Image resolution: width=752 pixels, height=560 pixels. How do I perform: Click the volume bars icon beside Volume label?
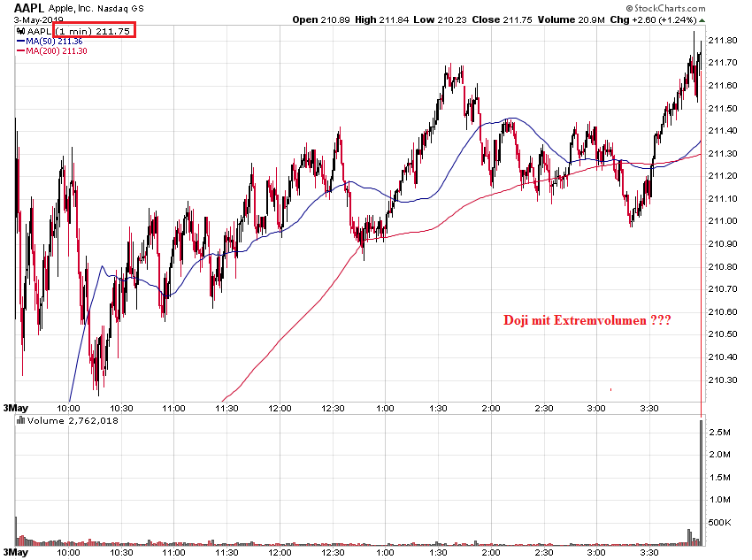click(20, 420)
